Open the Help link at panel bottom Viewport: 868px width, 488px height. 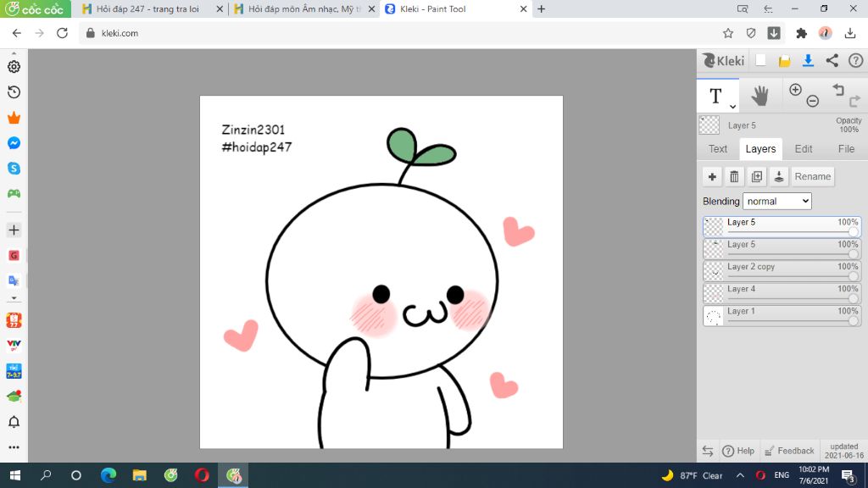(738, 451)
